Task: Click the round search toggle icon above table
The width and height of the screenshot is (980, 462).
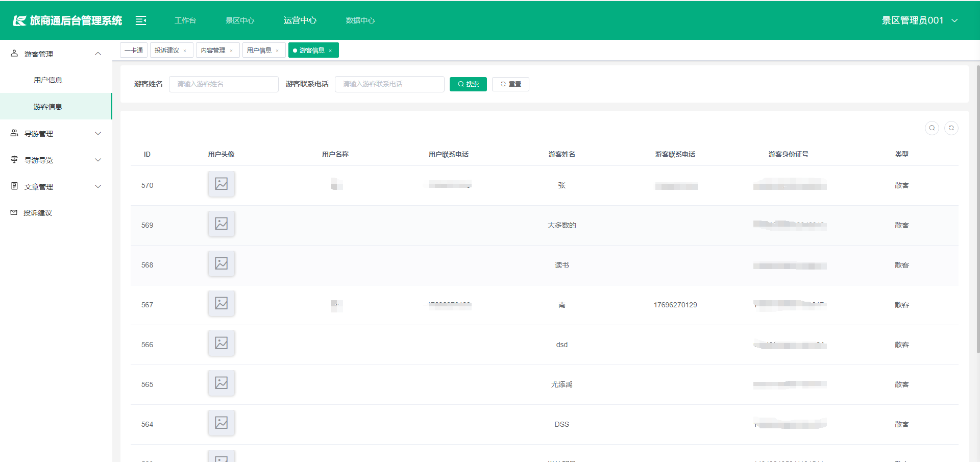Action: (x=932, y=128)
